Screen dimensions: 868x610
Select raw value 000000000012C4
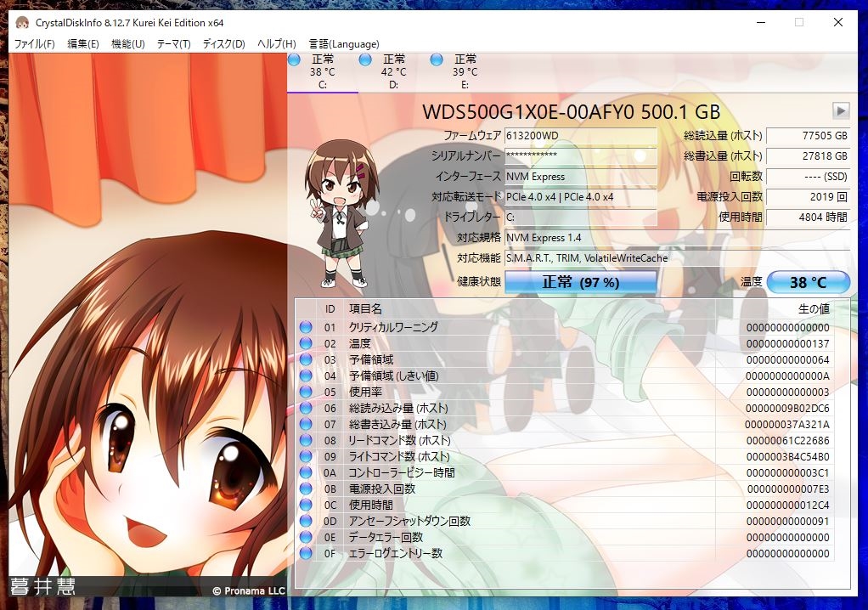[x=787, y=505]
